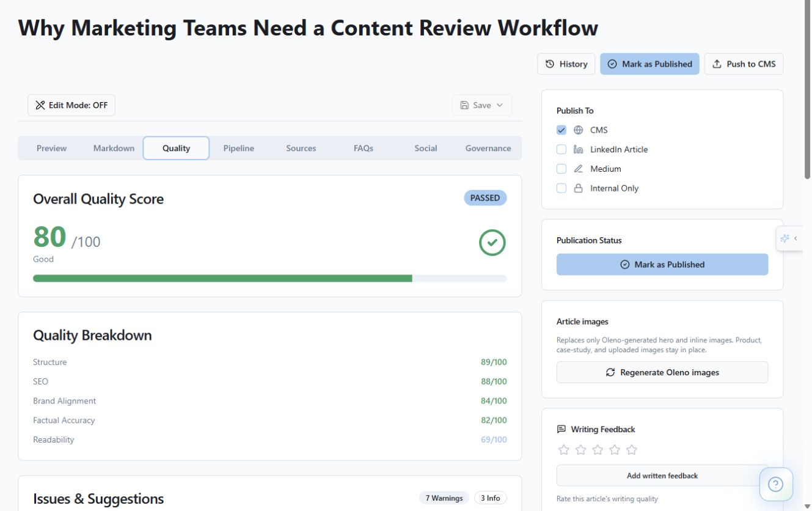The image size is (812, 511).
Task: Click the 80 overall score number
Action: (49, 237)
